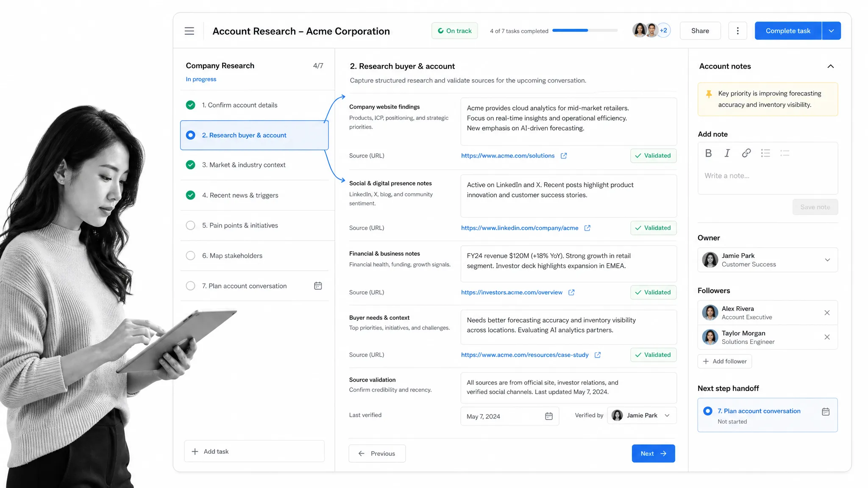The image size is (868, 488).
Task: Select the radio in Next step handoff card
Action: (708, 411)
